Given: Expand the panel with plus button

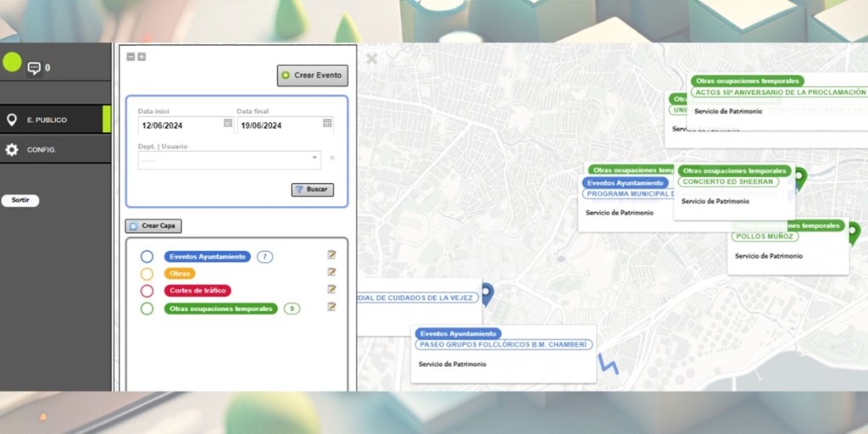Looking at the screenshot, I should [142, 57].
